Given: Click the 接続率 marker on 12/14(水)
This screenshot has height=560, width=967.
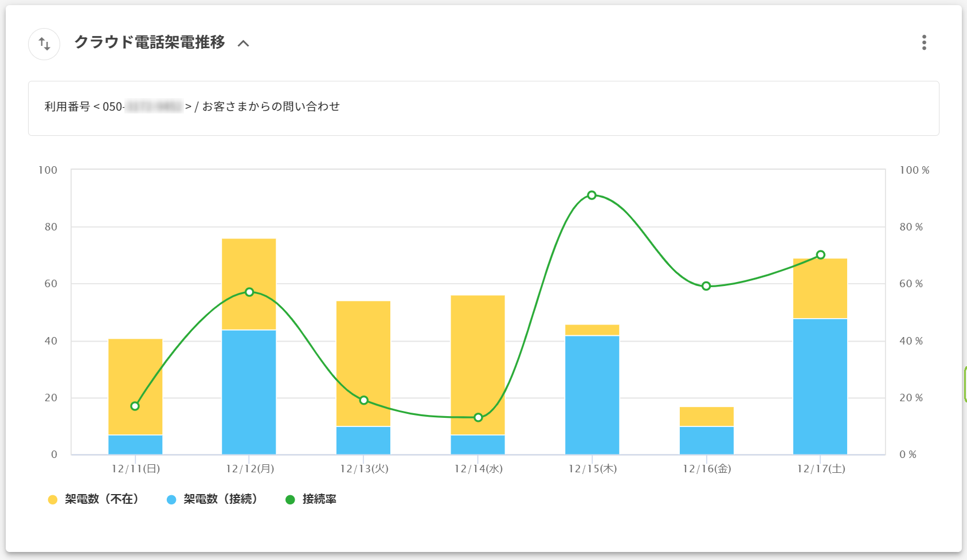Looking at the screenshot, I should pos(478,417).
